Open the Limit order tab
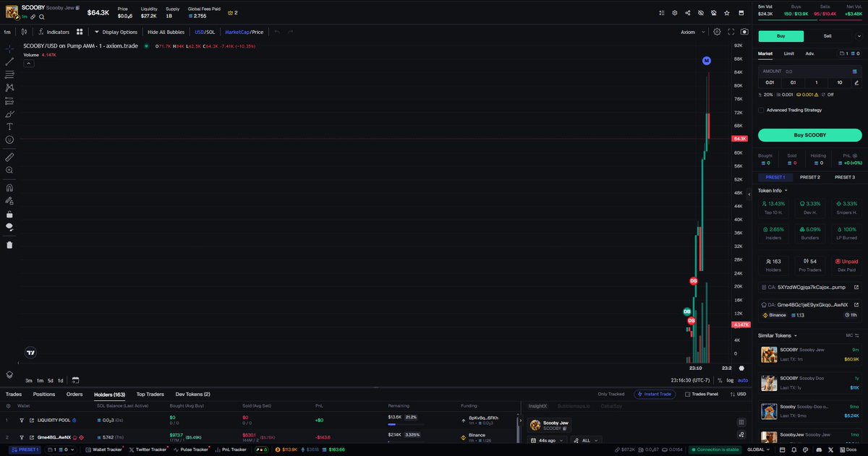868x456 pixels. 788,53
